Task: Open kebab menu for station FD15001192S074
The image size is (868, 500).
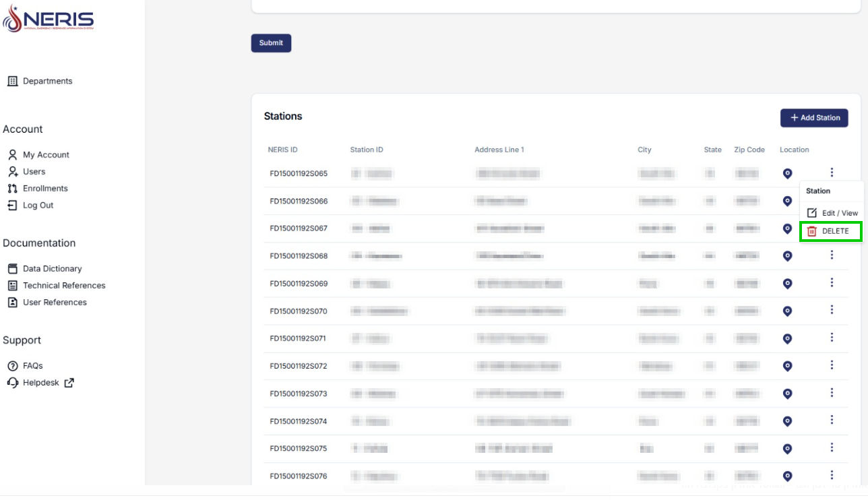Action: [x=832, y=420]
